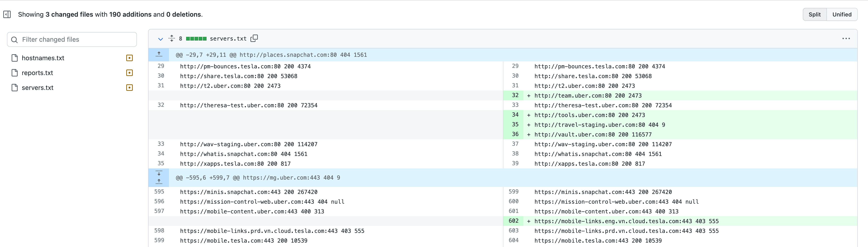Select the mobile-links.eng.vn.cloud.tesla.com added line
The image size is (868, 247).
pyautogui.click(x=626, y=222)
